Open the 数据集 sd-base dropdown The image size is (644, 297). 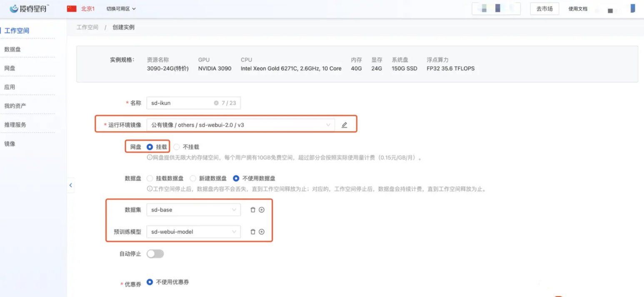tap(194, 210)
